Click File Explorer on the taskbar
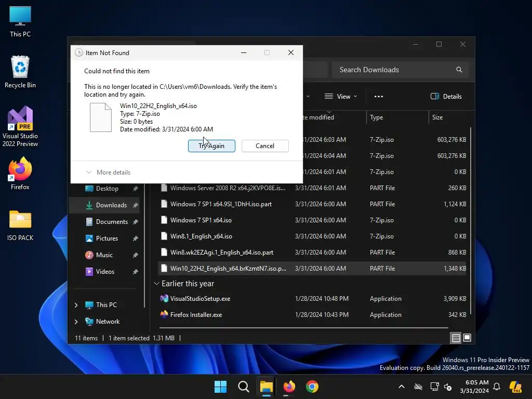 click(x=267, y=387)
